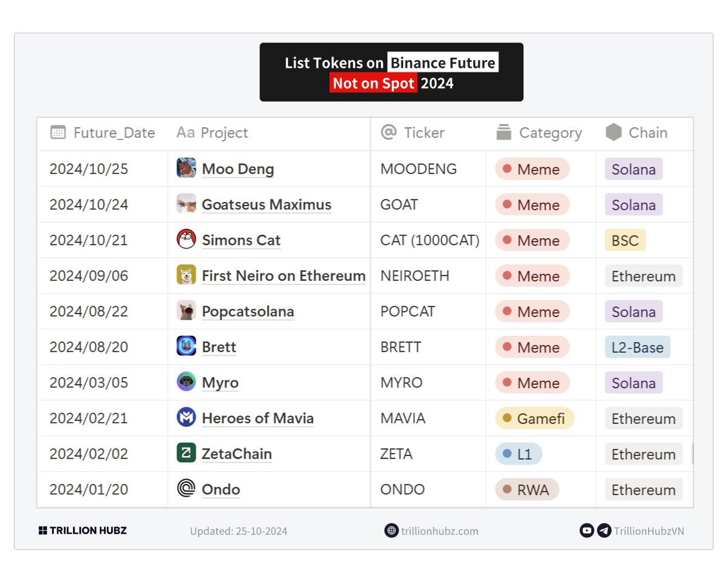Click the L2-Base tag in Brett row
The image size is (728, 564).
click(637, 347)
